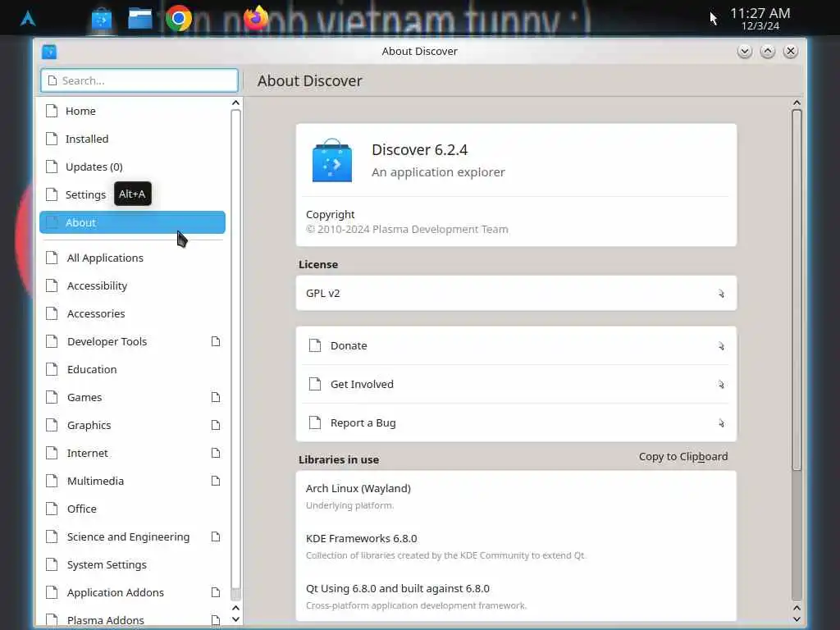This screenshot has height=630, width=840.
Task: Click main content scrollbar up arrow
Action: tap(797, 103)
